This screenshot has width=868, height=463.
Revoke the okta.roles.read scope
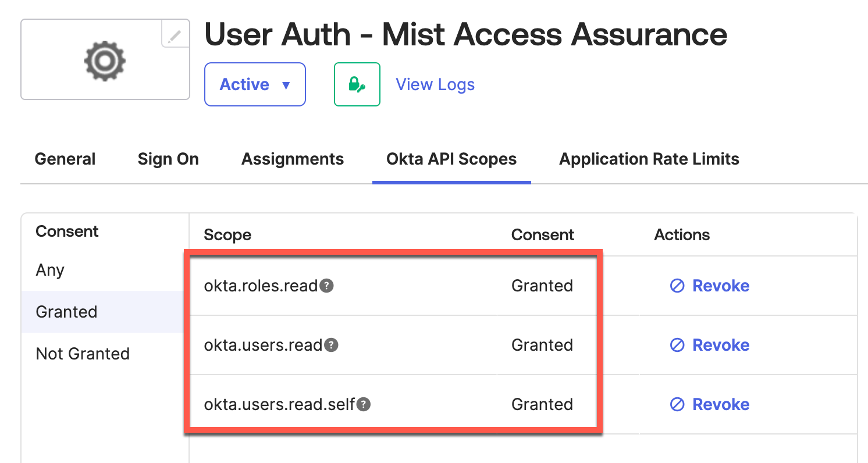tap(710, 286)
